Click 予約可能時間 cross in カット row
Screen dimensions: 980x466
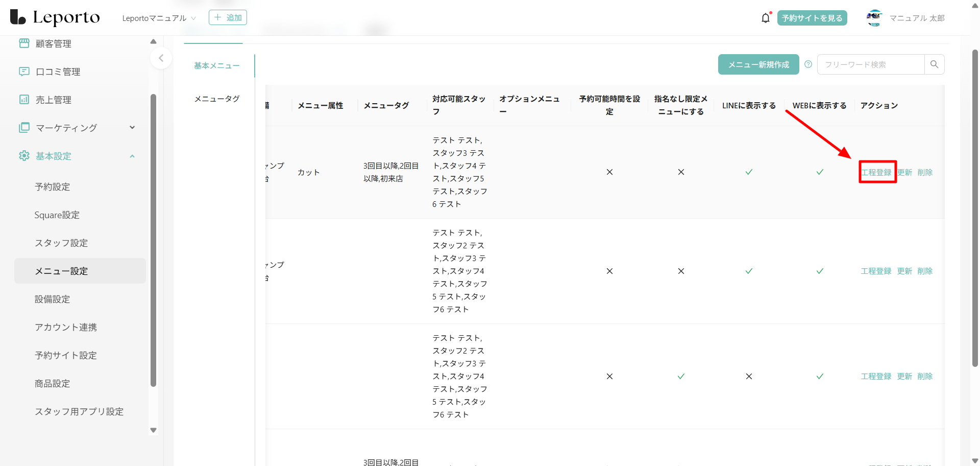point(609,172)
